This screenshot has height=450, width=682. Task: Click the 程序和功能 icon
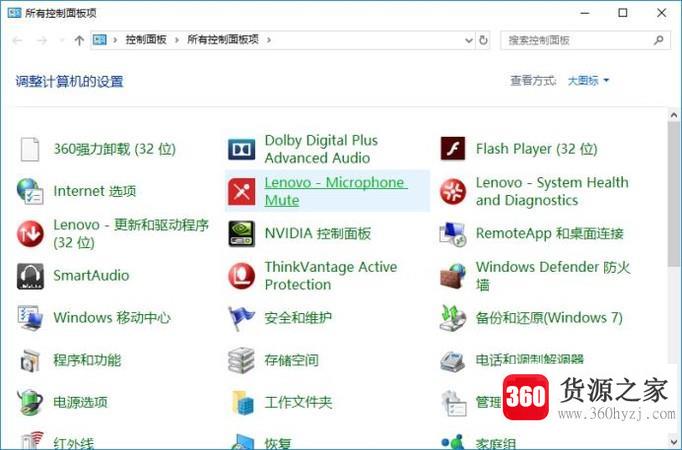30,360
